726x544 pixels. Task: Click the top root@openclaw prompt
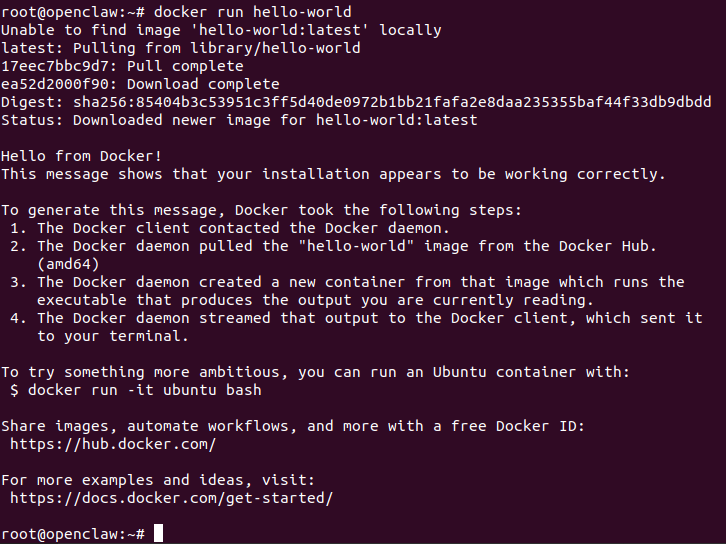click(72, 12)
